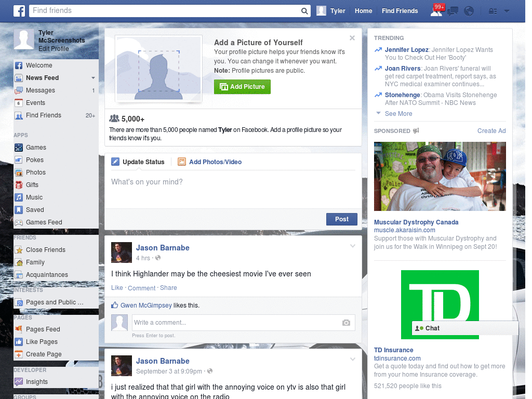Like the Highlander post
The image size is (532, 399).
(117, 288)
